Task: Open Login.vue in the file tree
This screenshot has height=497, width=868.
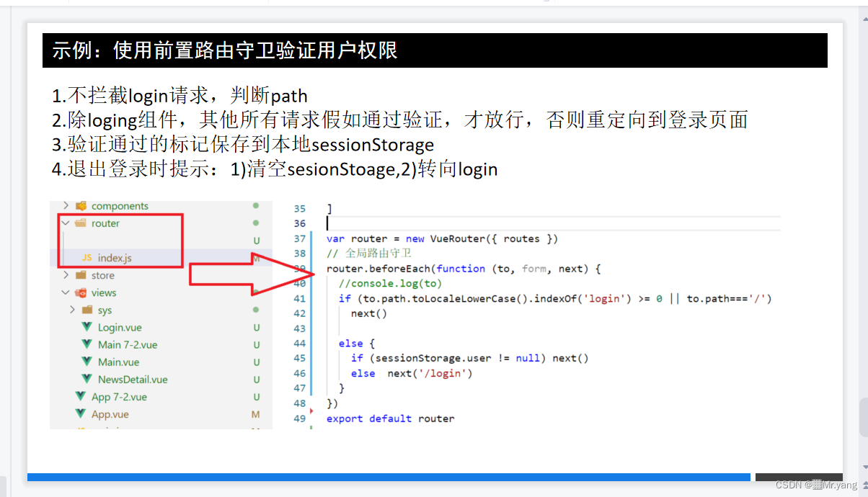Action: point(120,327)
